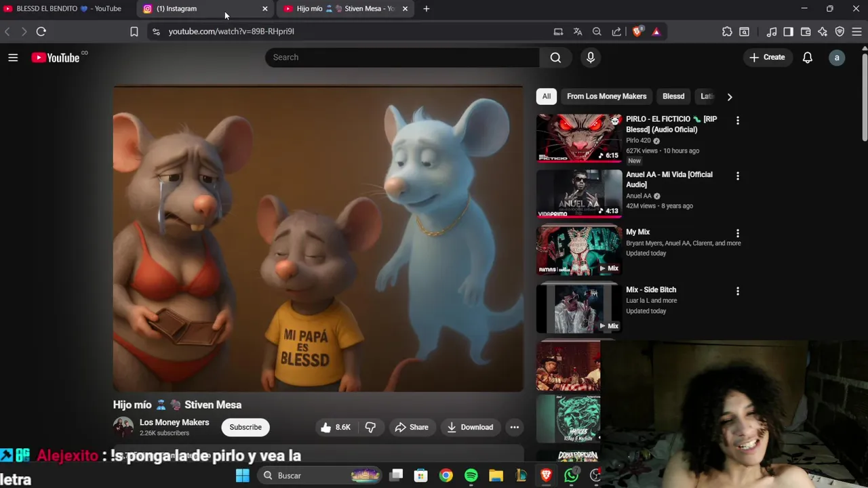Like the video with thumbs up
This screenshot has width=868, height=488.
(336, 427)
